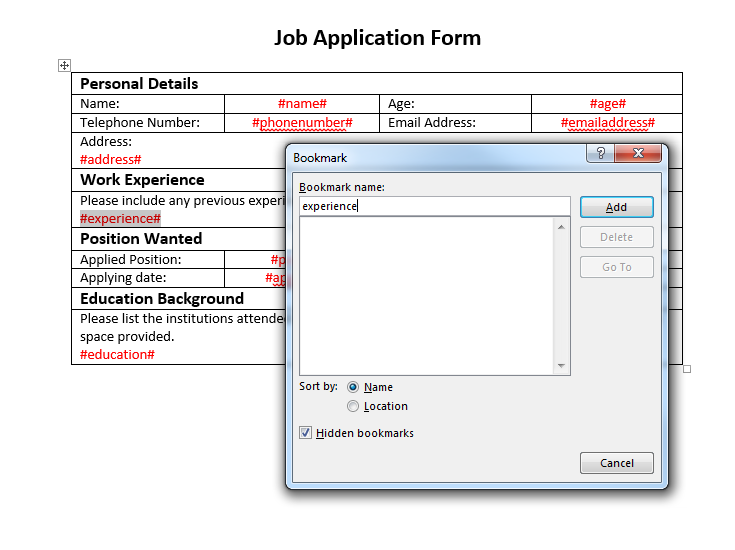Click the #address# placeholder
Screen dimensions: 735x550
111,159
